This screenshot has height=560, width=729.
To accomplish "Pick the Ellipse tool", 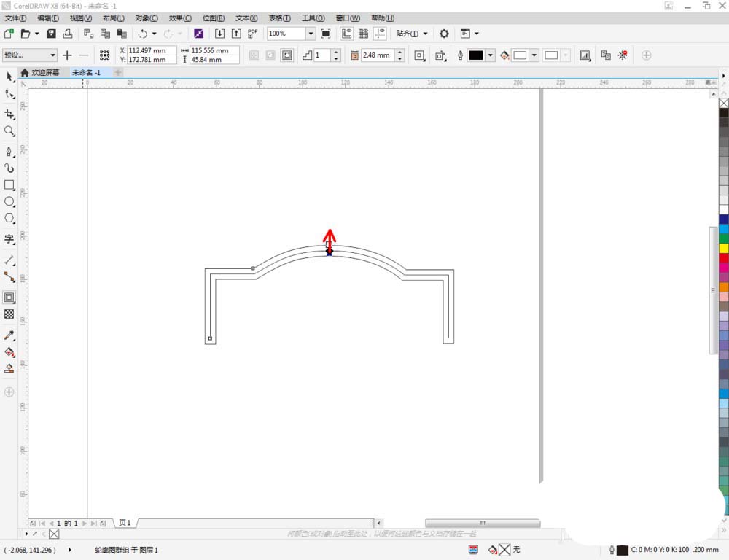I will [x=9, y=202].
